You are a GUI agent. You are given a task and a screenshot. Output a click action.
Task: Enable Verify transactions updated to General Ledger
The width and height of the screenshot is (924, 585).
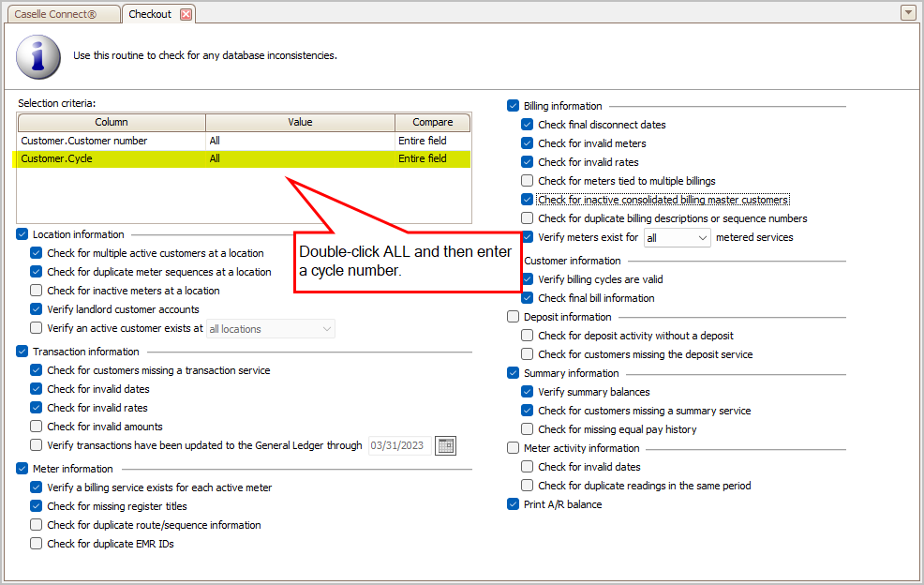tap(37, 445)
